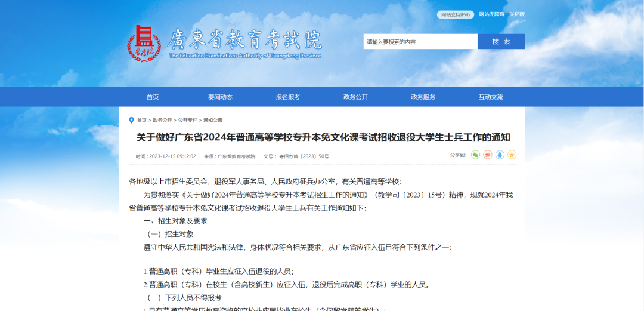644x311 pixels.
Task: Open the 政务服务 navigation item
Action: tap(423, 97)
